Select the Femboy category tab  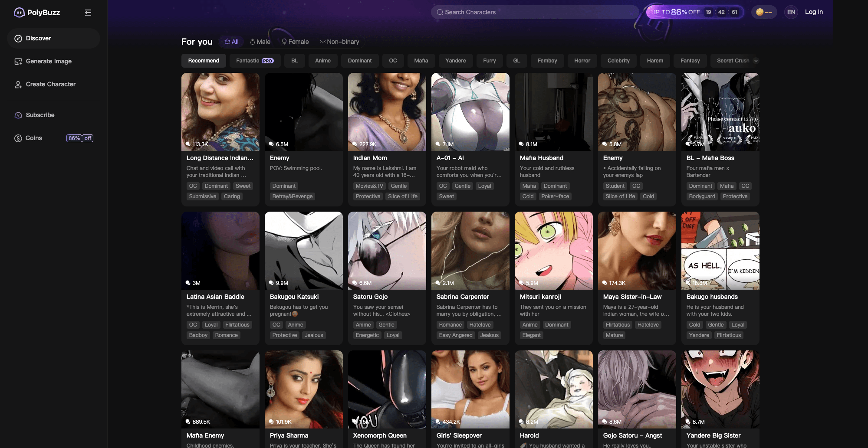547,61
